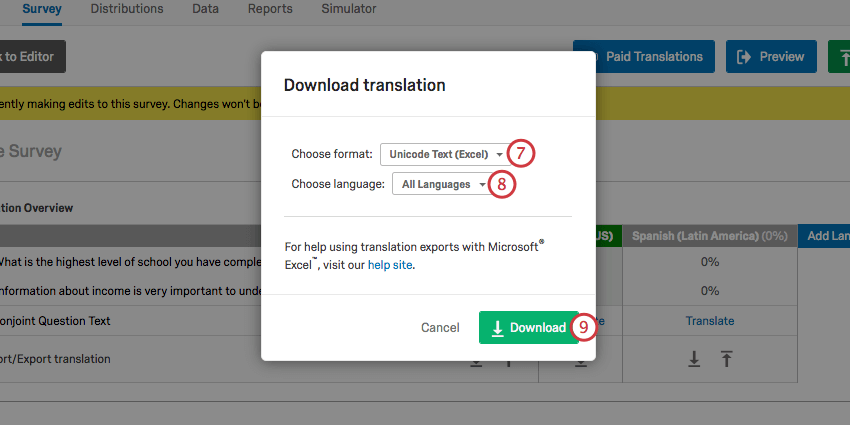Cancel the Download translation dialog
The image size is (850, 425).
[440, 328]
